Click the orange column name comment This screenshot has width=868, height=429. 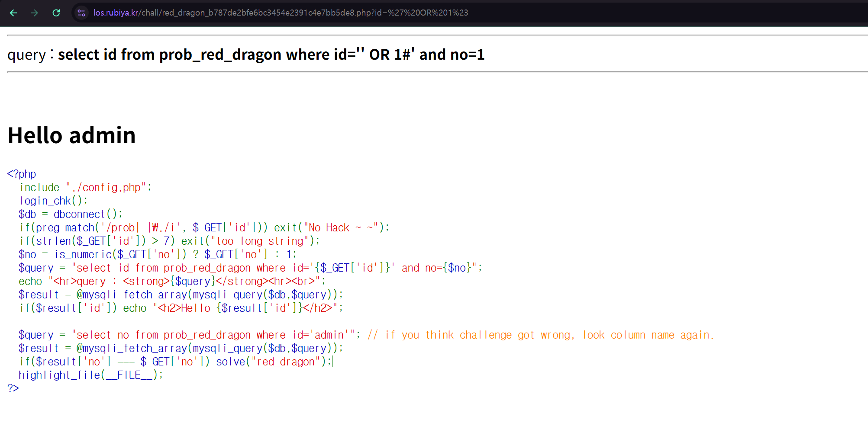540,335
